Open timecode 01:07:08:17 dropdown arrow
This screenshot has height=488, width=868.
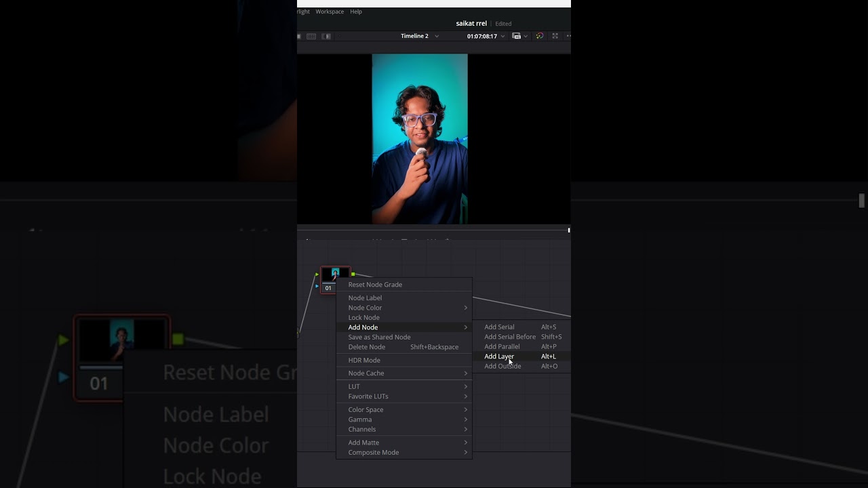[x=502, y=36]
